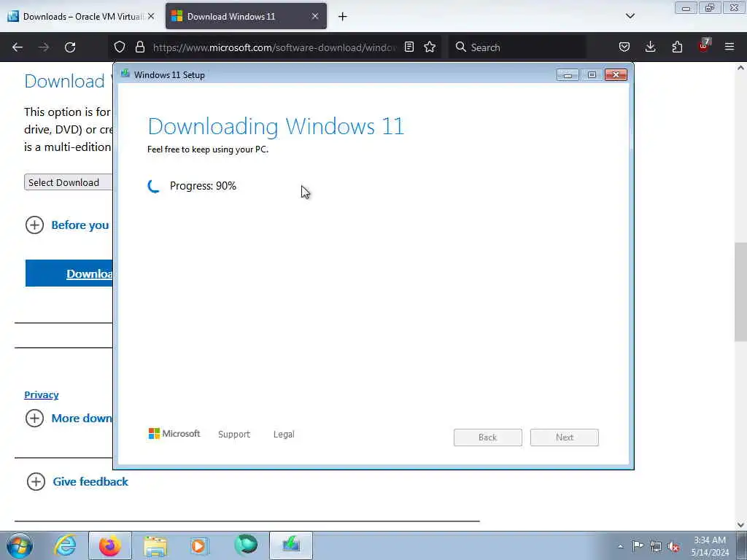Image resolution: width=747 pixels, height=560 pixels.
Task: Open the Legal link in Setup
Action: click(x=284, y=435)
